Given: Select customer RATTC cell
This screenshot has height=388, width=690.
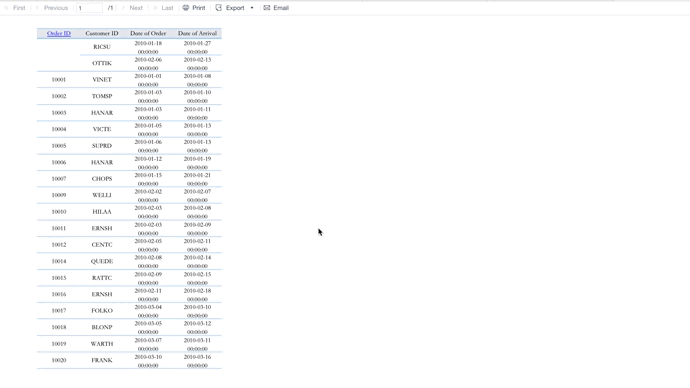Looking at the screenshot, I should click(x=102, y=278).
